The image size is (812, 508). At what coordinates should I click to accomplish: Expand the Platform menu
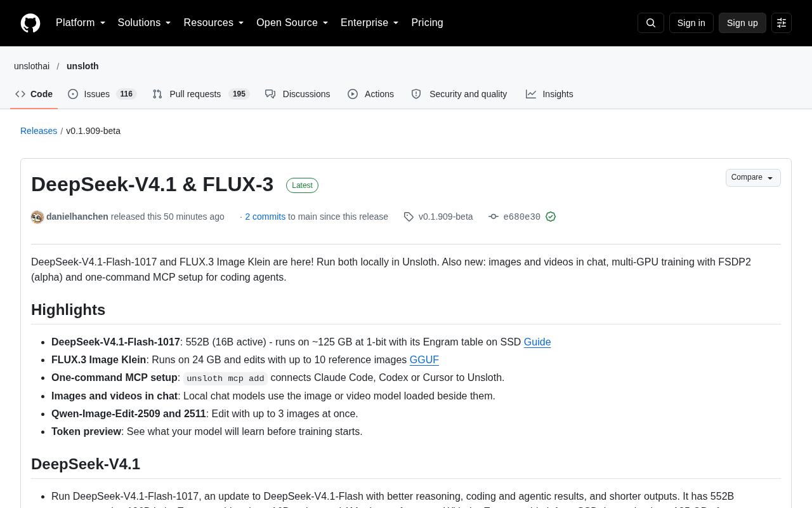[81, 23]
